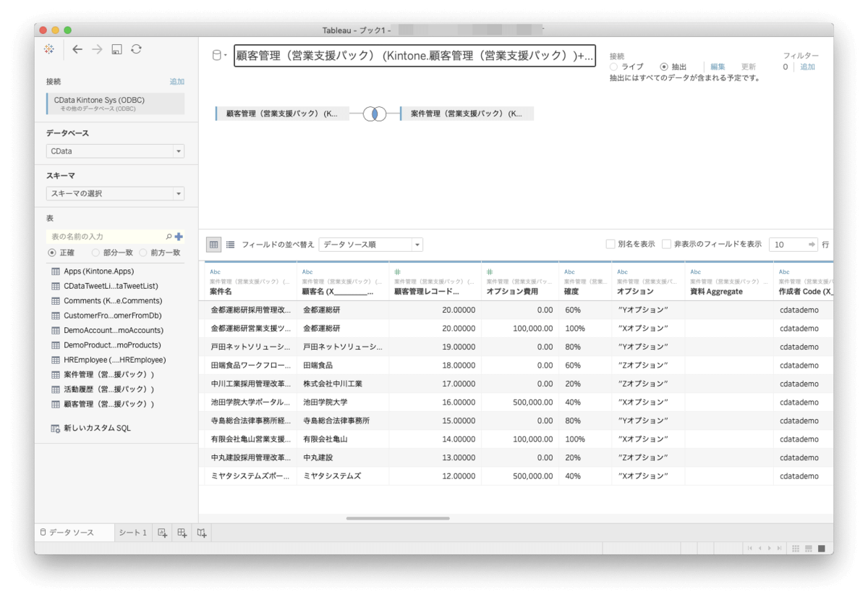Click the database cylinder icon beside the data source name
Image resolution: width=868 pixels, height=600 pixels.
point(216,56)
